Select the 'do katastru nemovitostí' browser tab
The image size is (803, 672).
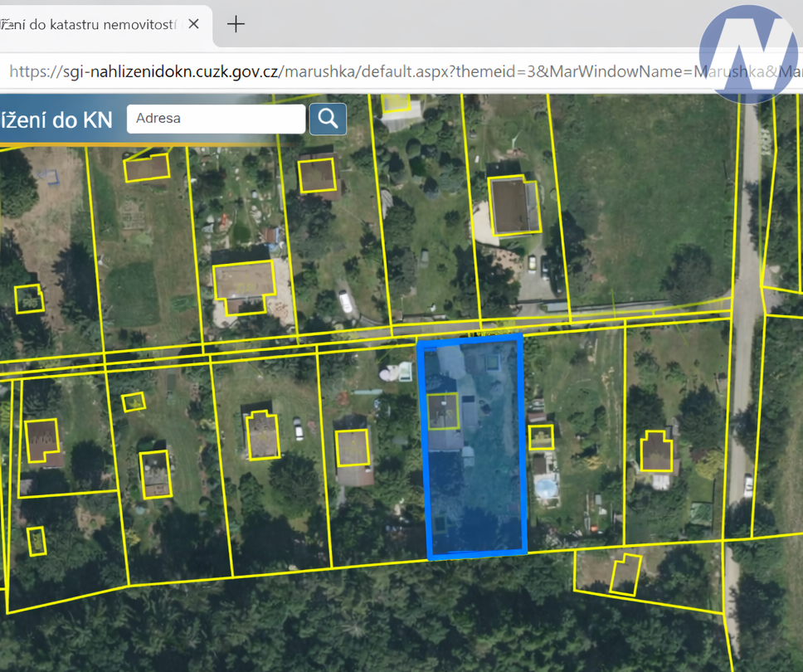tap(91, 24)
